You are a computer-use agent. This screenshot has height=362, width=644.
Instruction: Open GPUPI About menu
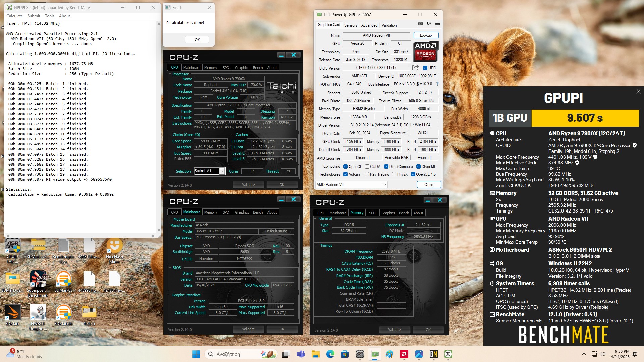(64, 16)
